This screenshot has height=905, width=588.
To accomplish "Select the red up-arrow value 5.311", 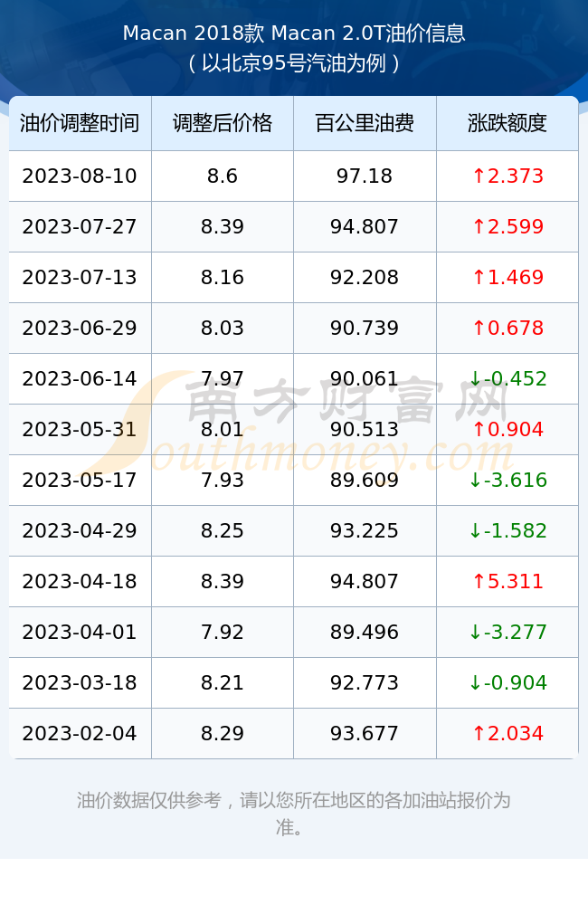I will 507,581.
